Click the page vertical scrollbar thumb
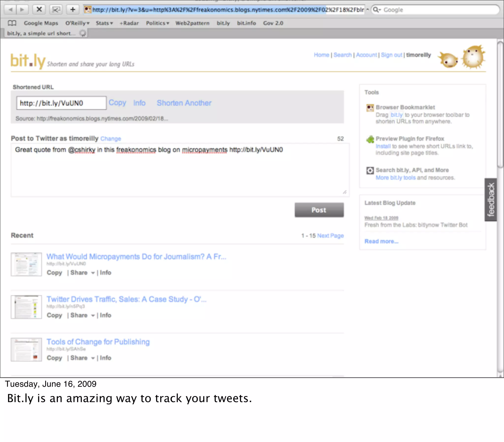The height and width of the screenshot is (442, 504). click(500, 104)
